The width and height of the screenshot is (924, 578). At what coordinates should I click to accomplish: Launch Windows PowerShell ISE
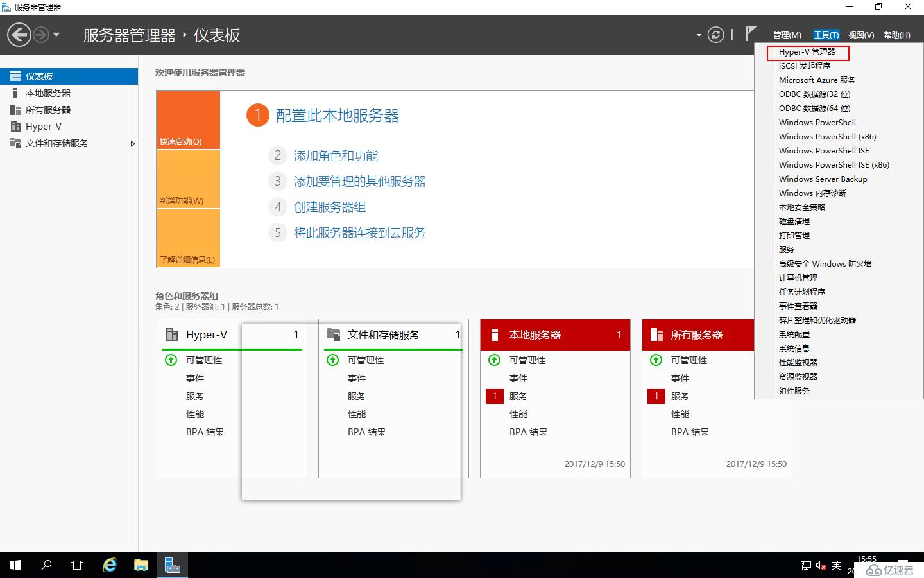tap(824, 151)
